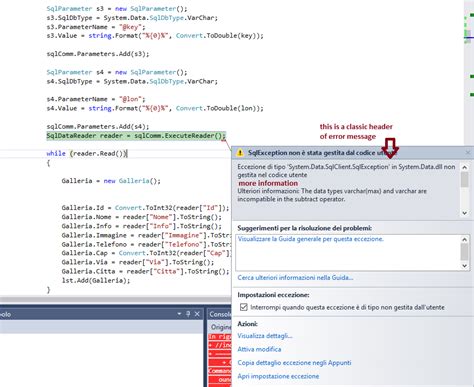This screenshot has width=474, height=387.
Task: Click 'Galleria = new Galleria();' line
Action: (111, 181)
